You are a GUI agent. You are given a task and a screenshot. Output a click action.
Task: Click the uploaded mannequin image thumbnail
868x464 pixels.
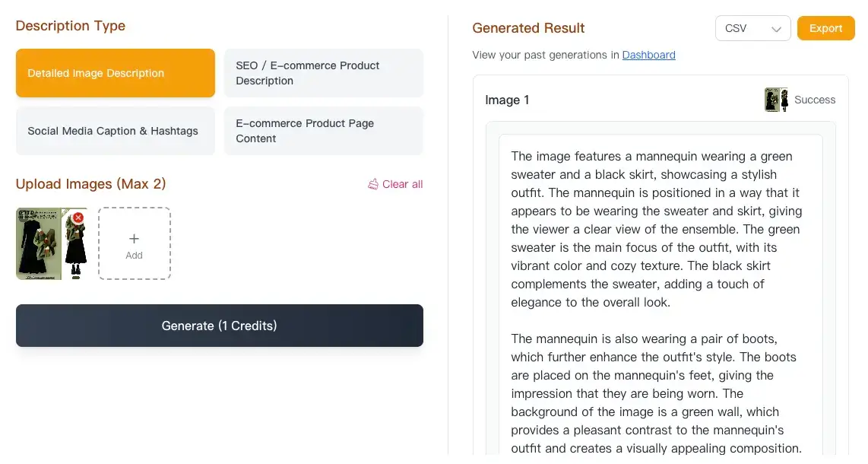[46, 243]
